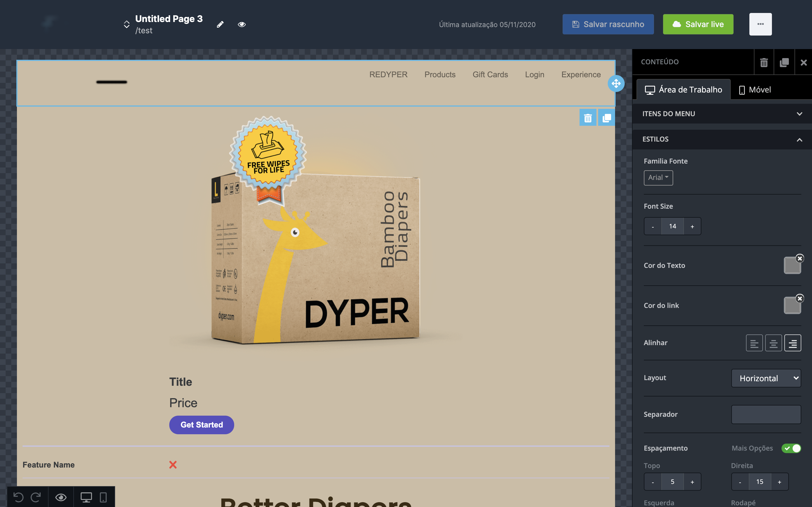Duplicate section using blue copy icon
812x507 pixels.
point(606,118)
